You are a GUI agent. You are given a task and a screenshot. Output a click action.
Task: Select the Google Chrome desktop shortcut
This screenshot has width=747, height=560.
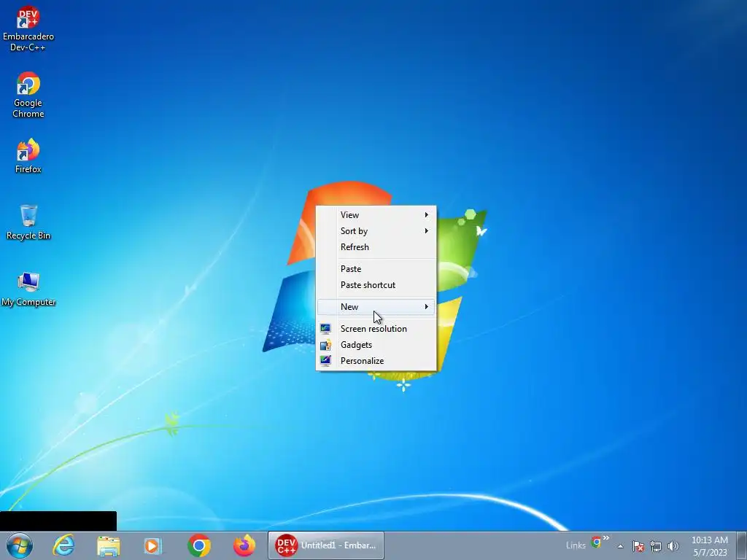(x=28, y=94)
